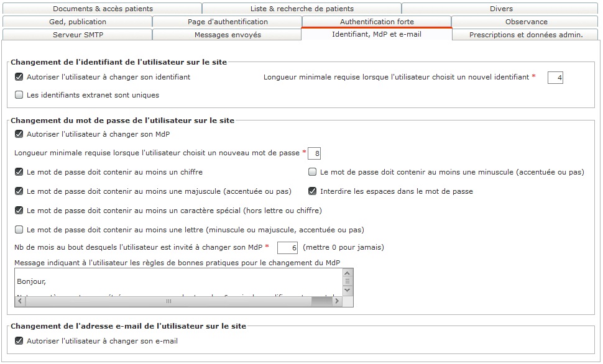Toggle Interdire les espaces dans le mot de passe

pyautogui.click(x=312, y=191)
